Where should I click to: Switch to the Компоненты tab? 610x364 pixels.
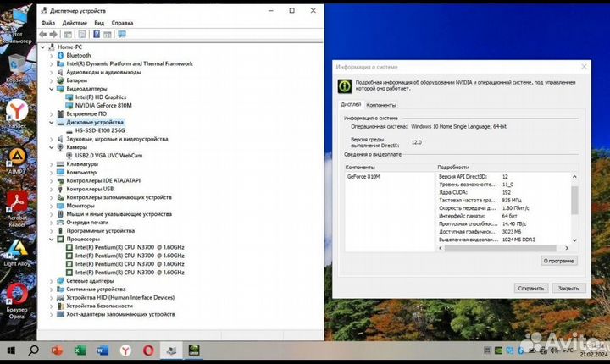(x=381, y=105)
